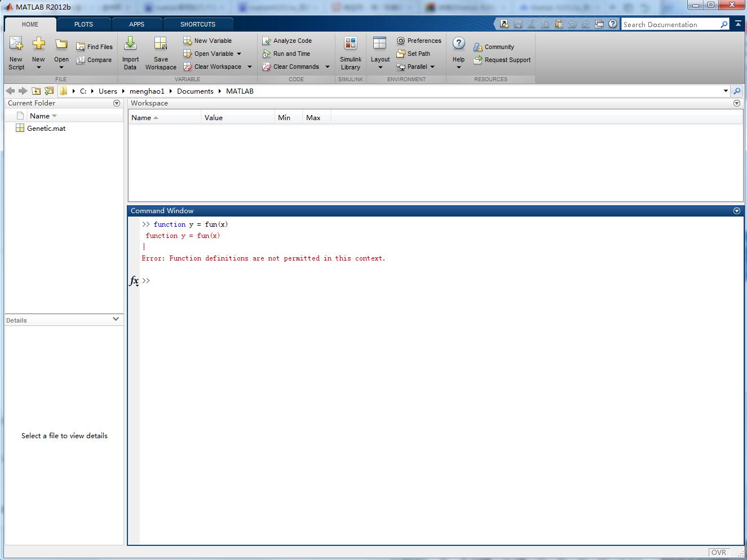Open the Community link
This screenshot has height=560, width=747.
(494, 47)
